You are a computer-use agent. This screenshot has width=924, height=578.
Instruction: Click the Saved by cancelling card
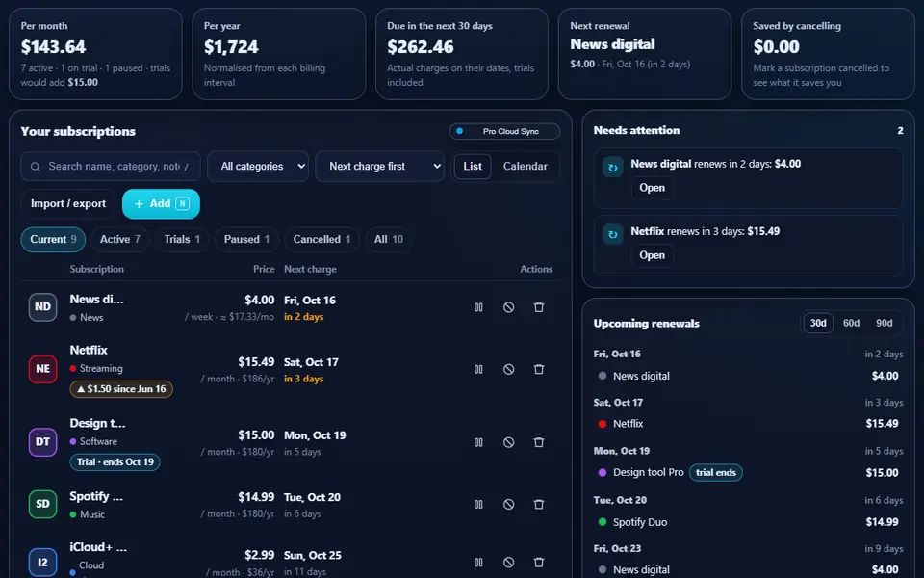tap(828, 54)
